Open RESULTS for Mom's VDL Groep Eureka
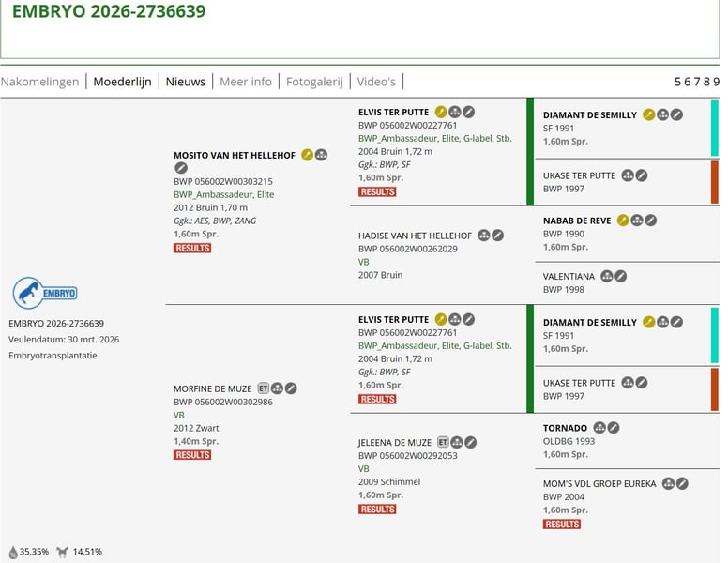728x563 pixels. pos(562,525)
